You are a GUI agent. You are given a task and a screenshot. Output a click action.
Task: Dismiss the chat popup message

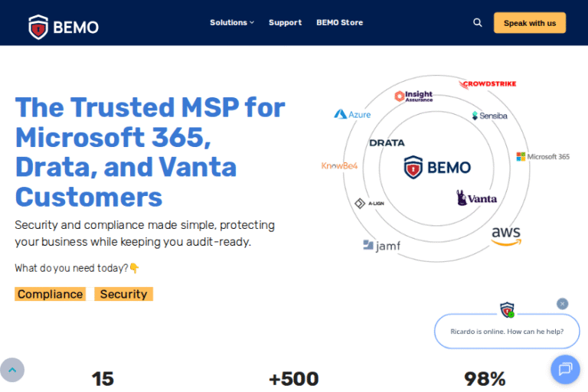pos(563,304)
